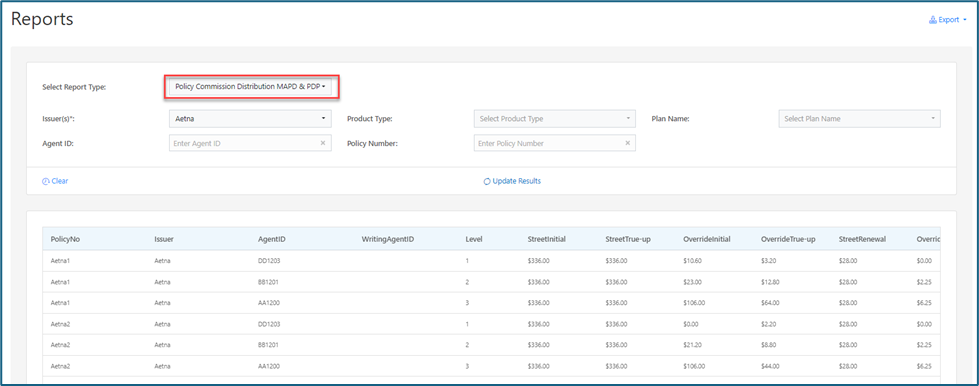Click the Clear filters clock icon
979x386 pixels.
(x=46, y=181)
